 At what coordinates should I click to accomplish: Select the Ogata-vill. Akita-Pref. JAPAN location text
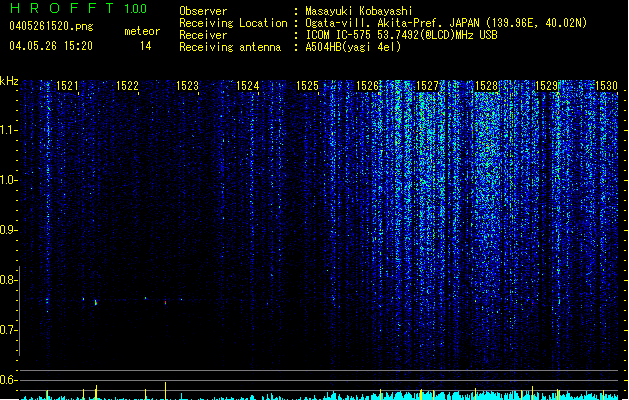[446, 23]
